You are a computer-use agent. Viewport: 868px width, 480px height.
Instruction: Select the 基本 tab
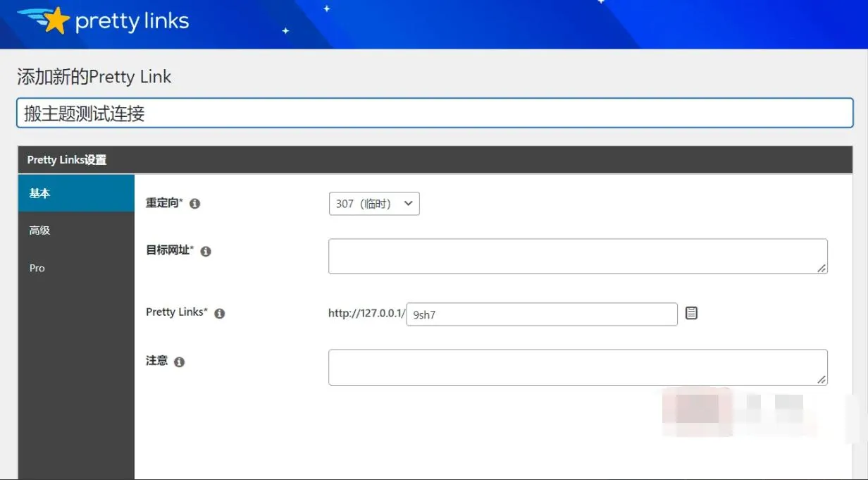point(76,193)
